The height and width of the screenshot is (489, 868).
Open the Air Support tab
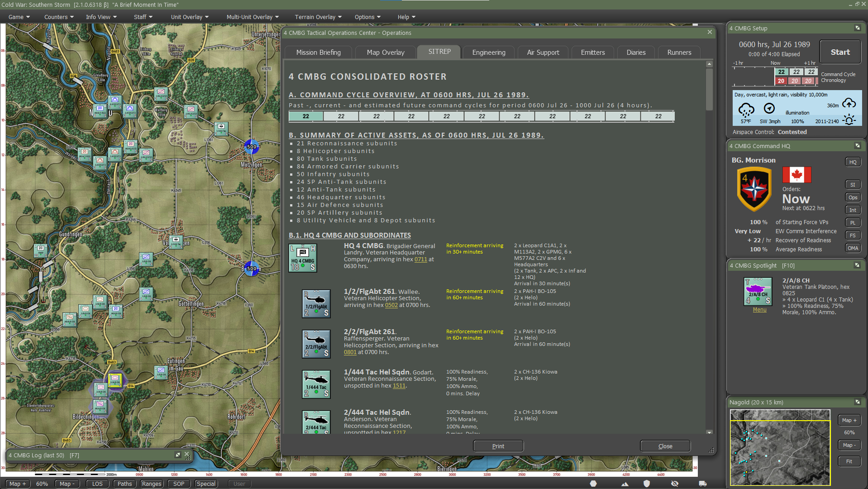point(543,53)
